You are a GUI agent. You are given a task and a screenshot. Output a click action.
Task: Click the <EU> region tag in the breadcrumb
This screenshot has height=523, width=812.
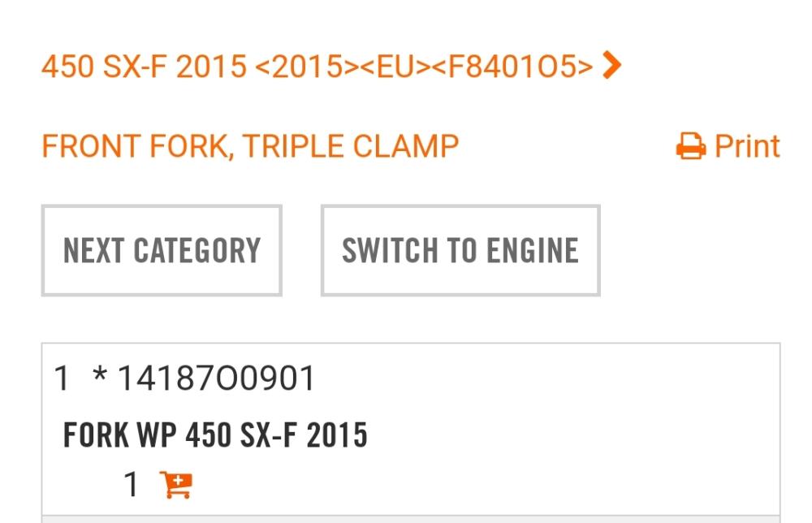395,67
